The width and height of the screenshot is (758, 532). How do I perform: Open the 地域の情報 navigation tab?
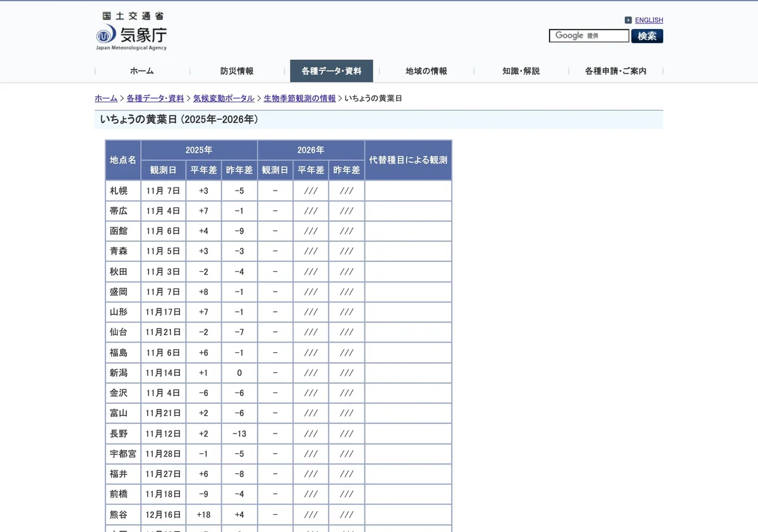click(426, 71)
